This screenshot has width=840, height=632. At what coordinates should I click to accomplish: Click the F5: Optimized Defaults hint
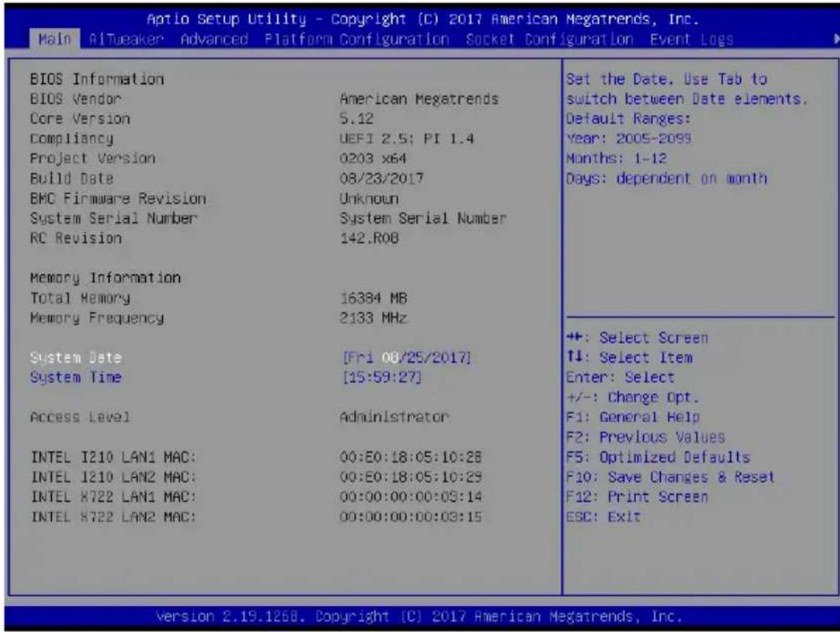(x=658, y=457)
